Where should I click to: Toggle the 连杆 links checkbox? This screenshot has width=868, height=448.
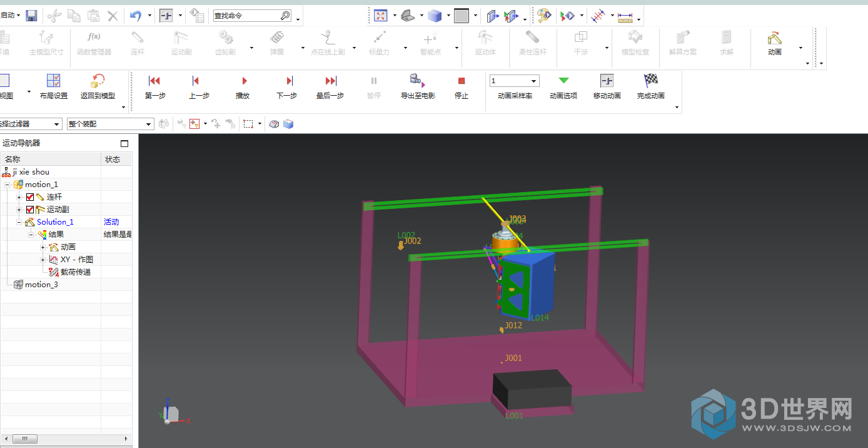(x=30, y=197)
